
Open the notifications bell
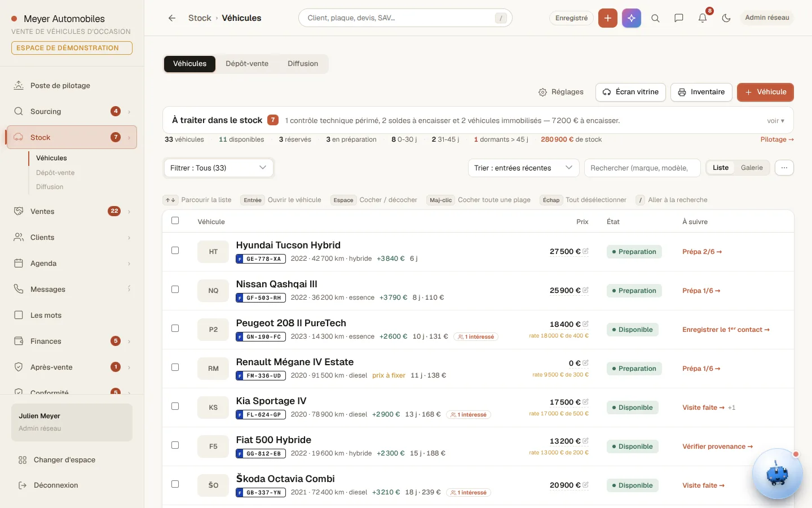(x=703, y=18)
